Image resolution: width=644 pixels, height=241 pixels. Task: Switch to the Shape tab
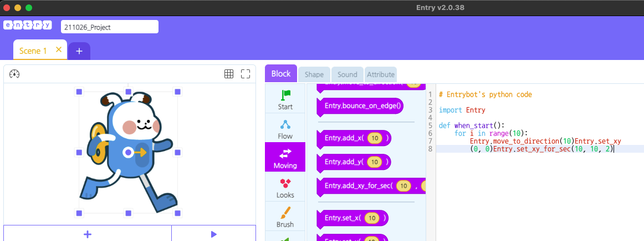[x=314, y=75]
